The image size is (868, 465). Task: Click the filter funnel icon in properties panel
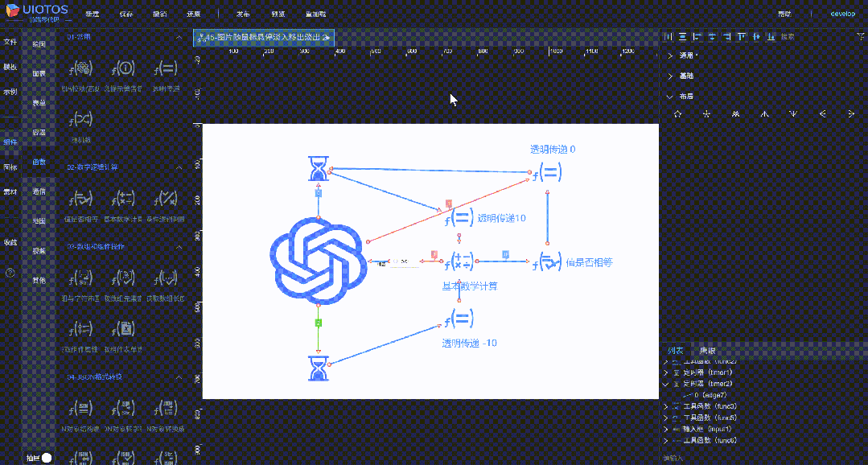click(860, 36)
